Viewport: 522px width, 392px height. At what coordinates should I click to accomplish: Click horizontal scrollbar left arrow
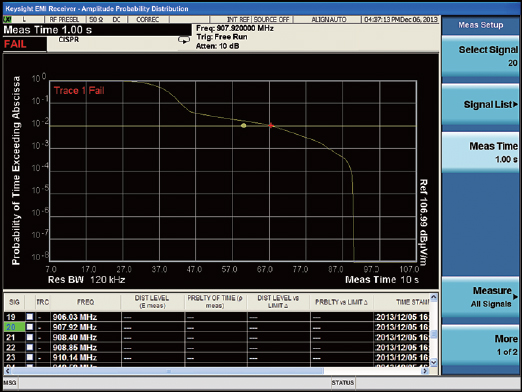coord(8,371)
